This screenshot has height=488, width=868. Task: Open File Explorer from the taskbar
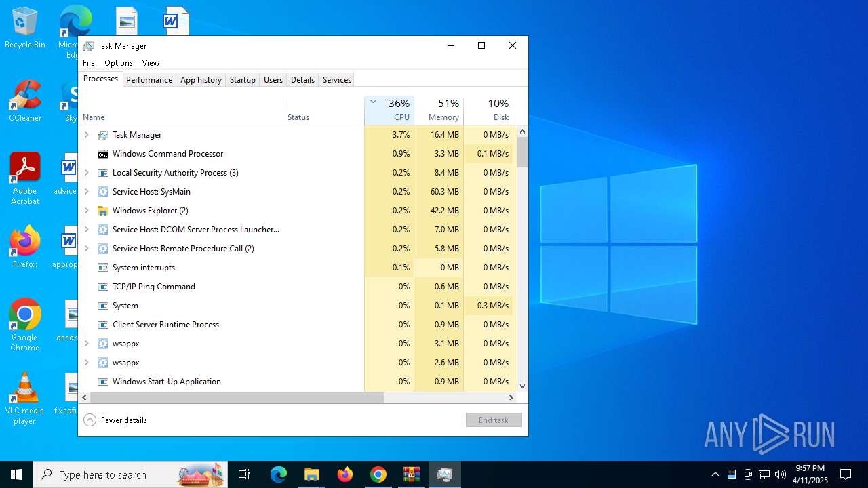point(311,474)
